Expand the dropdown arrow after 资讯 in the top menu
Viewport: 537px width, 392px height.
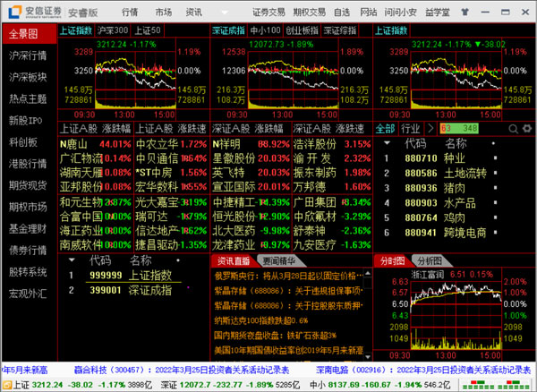click(x=225, y=13)
